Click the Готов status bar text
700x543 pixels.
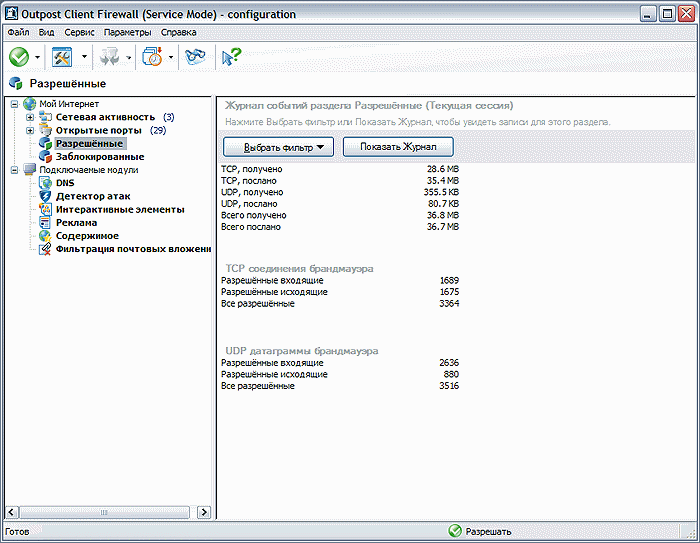point(17,531)
